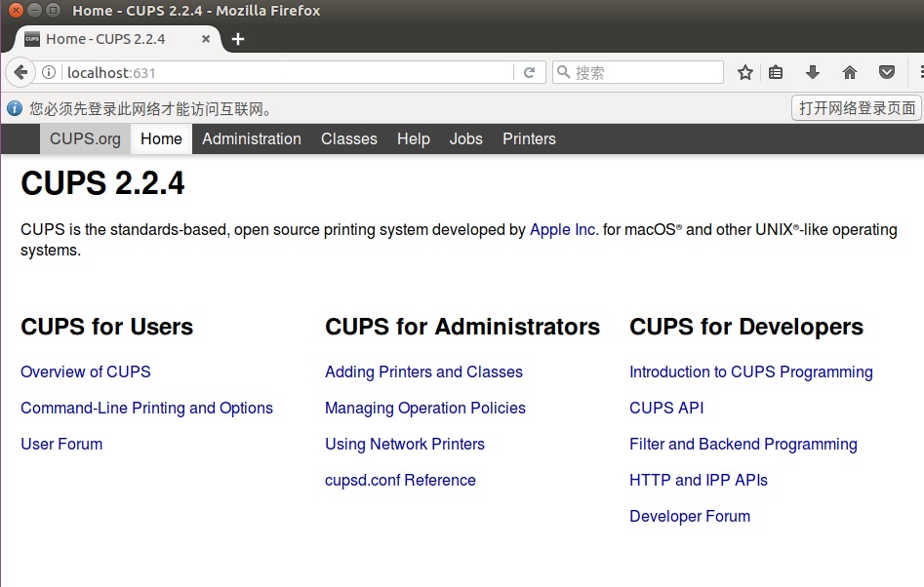This screenshot has height=587, width=924.
Task: Open Jobs page
Action: 466,138
